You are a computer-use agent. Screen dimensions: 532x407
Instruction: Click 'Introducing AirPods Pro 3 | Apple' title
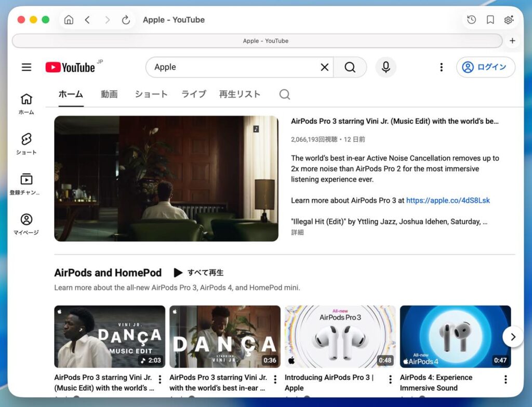[329, 383]
